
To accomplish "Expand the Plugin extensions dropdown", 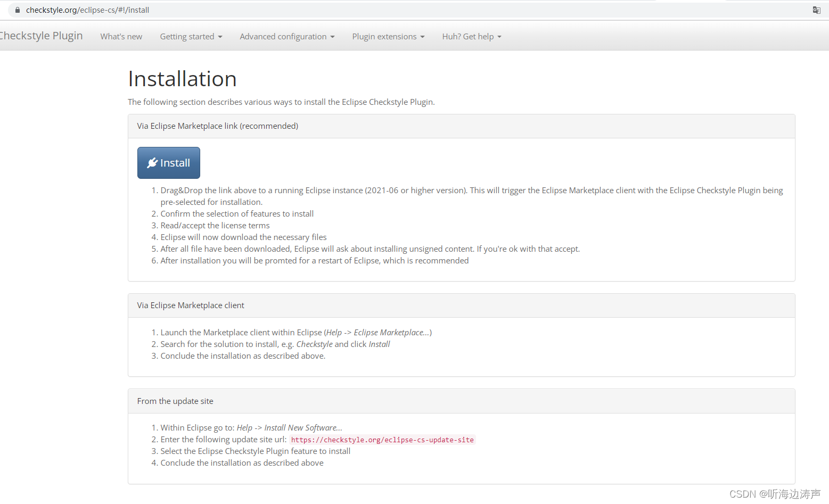I will click(x=388, y=37).
